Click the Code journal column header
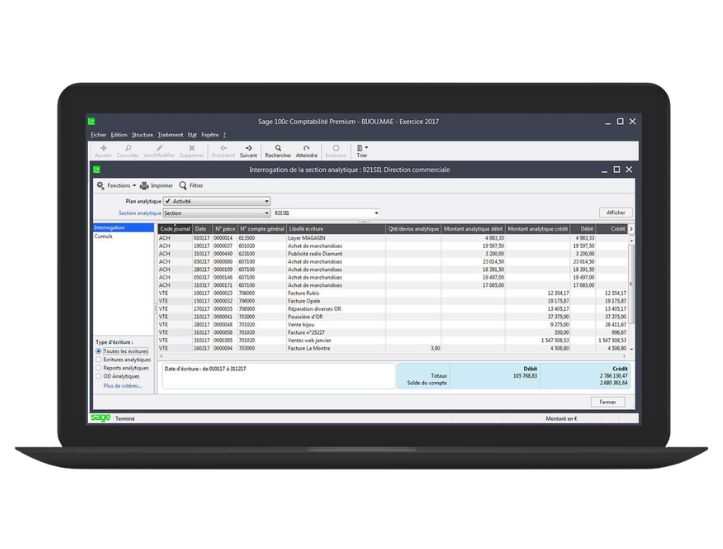Screen dimensions: 723x549 [x=175, y=229]
